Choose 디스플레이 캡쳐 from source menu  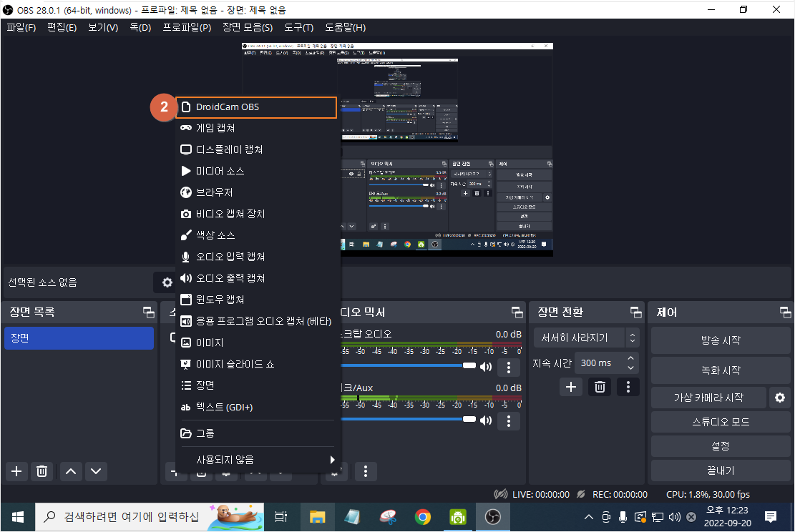point(258,149)
